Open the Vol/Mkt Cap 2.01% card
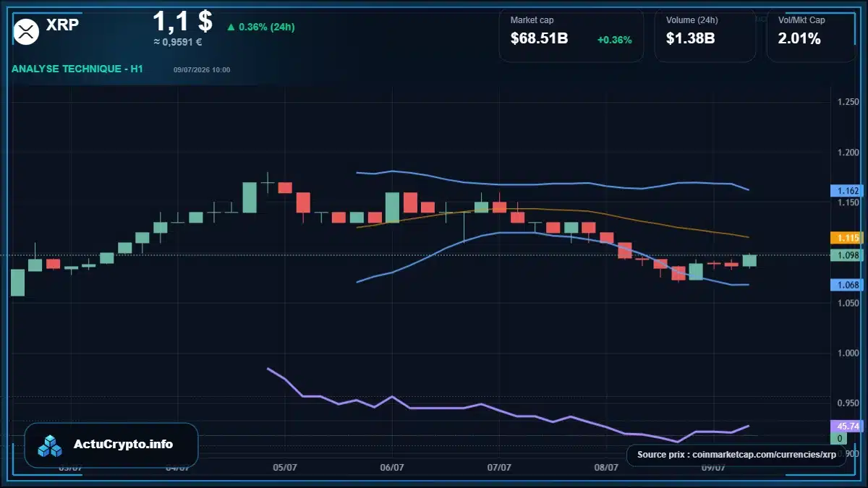The height and width of the screenshot is (488, 868). tap(811, 35)
